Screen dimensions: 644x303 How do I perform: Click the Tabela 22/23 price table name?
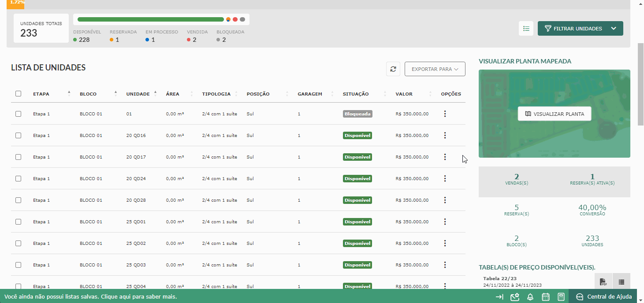point(500,278)
